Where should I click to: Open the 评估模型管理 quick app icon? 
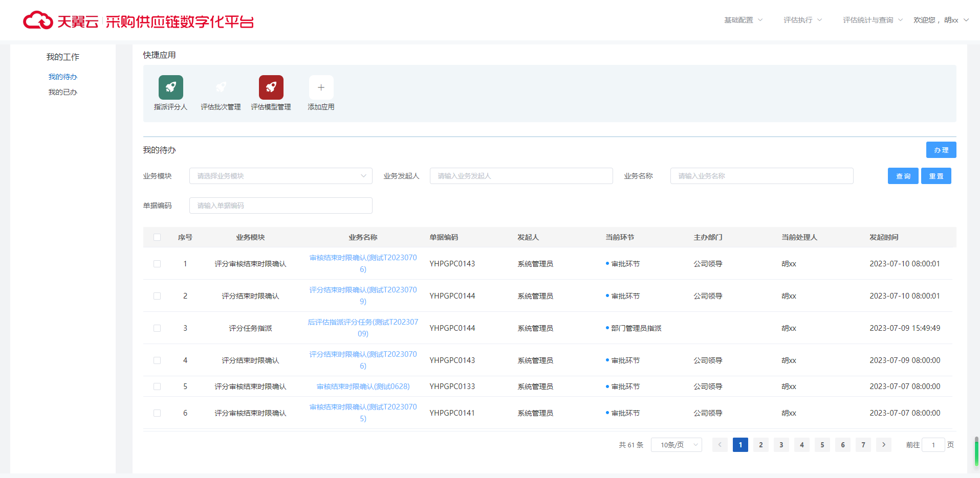coord(271,87)
